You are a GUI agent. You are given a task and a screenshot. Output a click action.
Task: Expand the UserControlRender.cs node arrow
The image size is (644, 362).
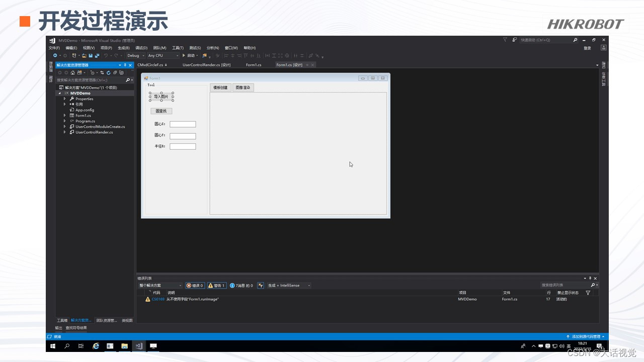[64, 132]
